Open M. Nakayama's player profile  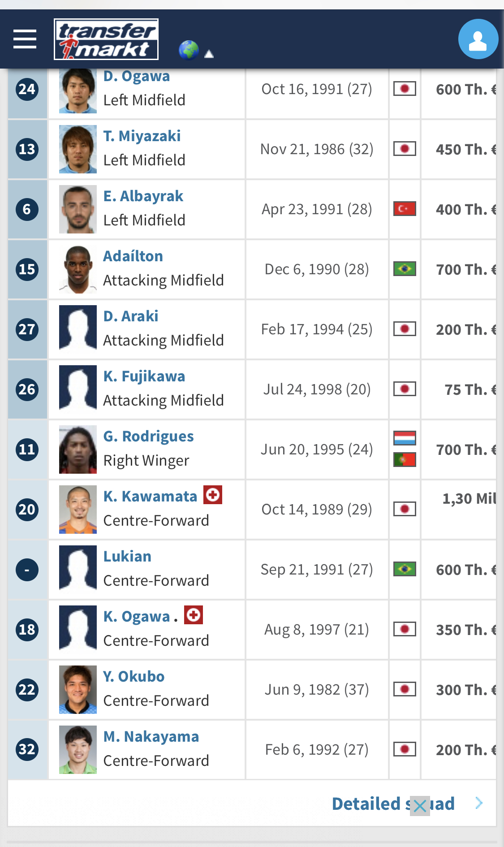point(151,736)
